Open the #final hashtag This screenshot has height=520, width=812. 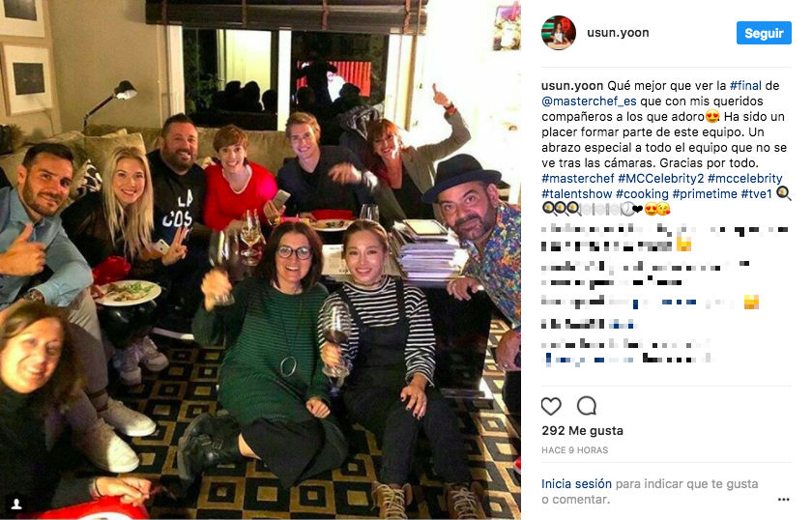click(x=745, y=85)
